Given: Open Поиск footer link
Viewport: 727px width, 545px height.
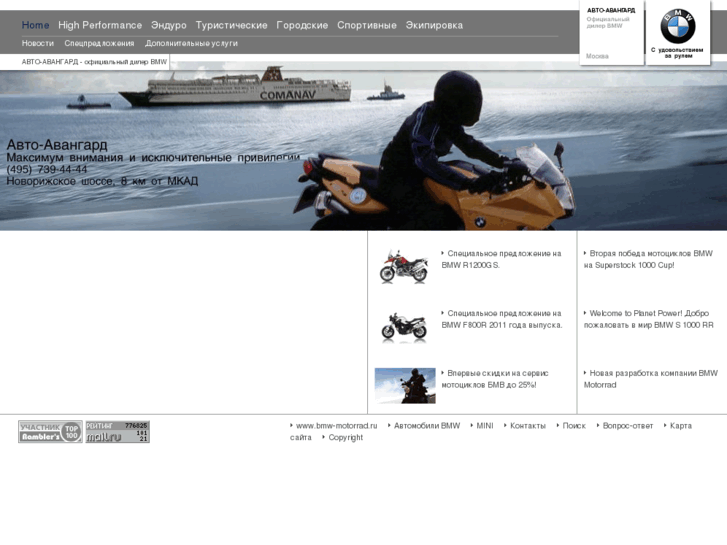Looking at the screenshot, I should coord(574,426).
